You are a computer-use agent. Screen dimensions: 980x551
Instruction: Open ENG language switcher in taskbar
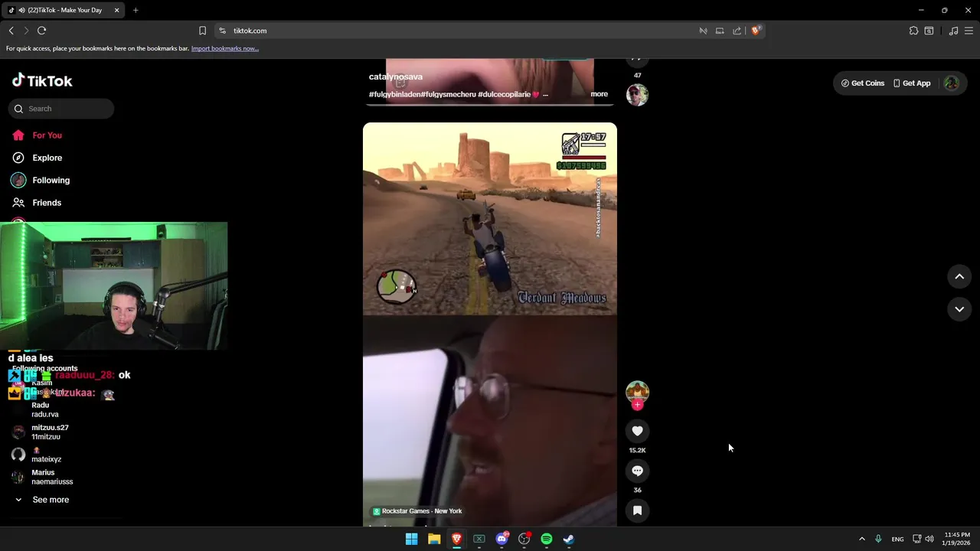(897, 539)
